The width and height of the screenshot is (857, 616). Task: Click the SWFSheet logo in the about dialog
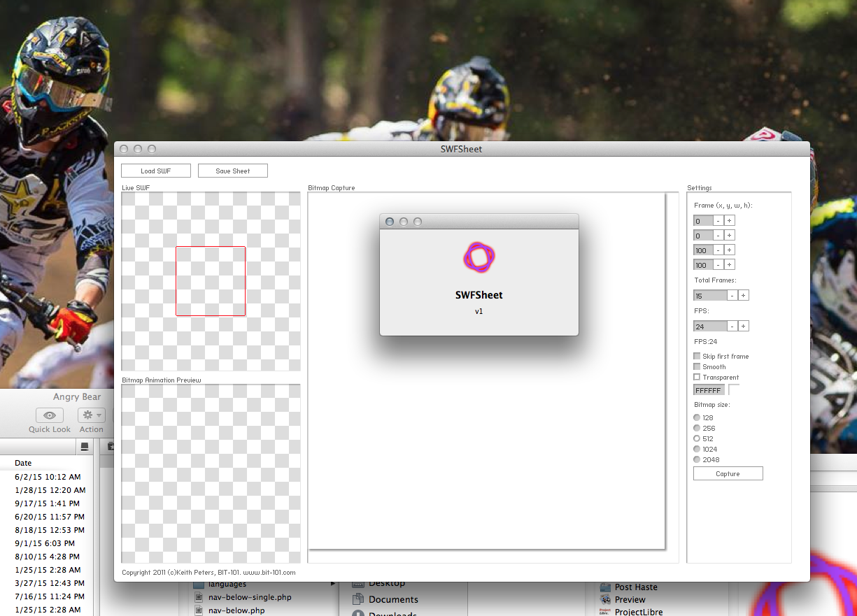point(479,258)
